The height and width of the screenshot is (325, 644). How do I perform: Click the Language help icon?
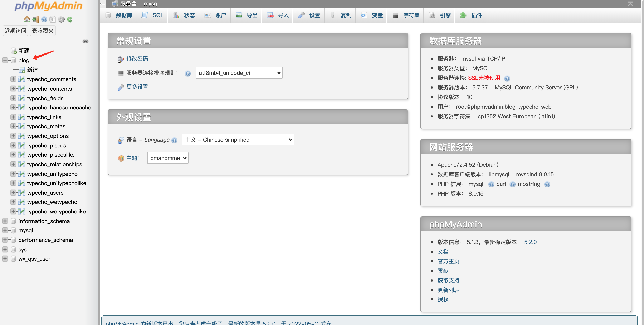(175, 140)
